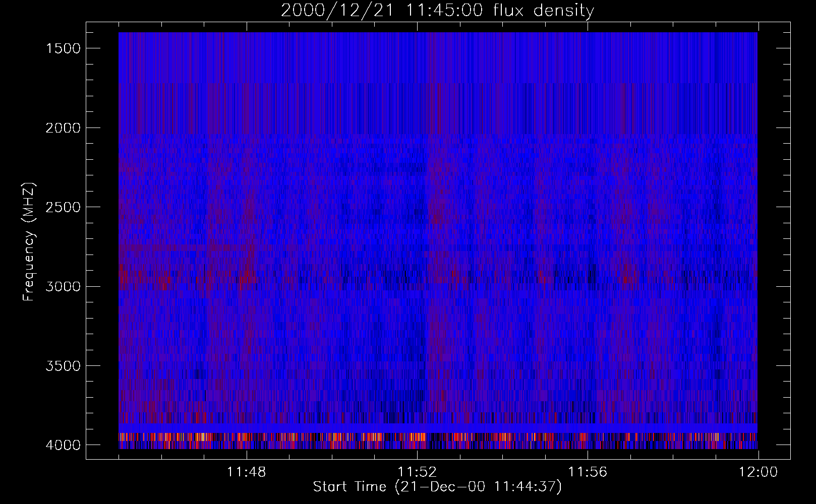The height and width of the screenshot is (504, 816).
Task: Click the 'Start Time (21-Dec-00 11:44:37)' axis label
Action: coord(437,487)
